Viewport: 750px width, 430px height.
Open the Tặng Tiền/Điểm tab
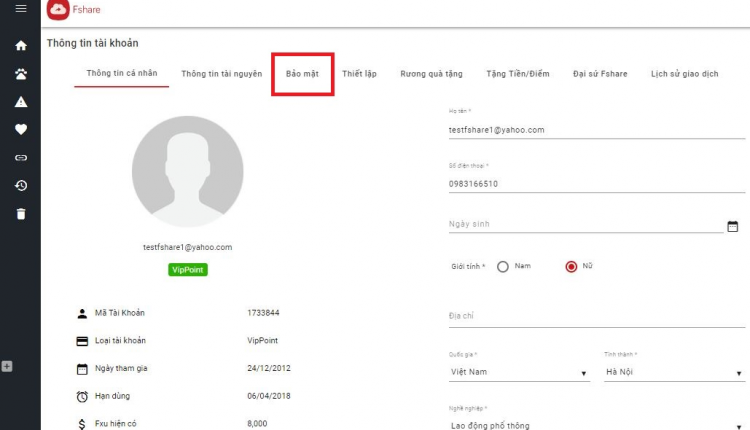(518, 74)
